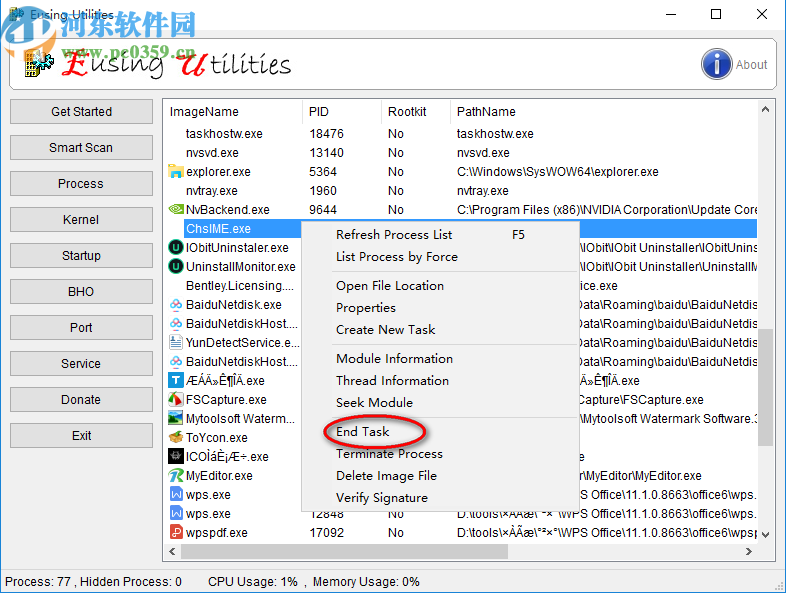Open the Service section

tap(81, 363)
